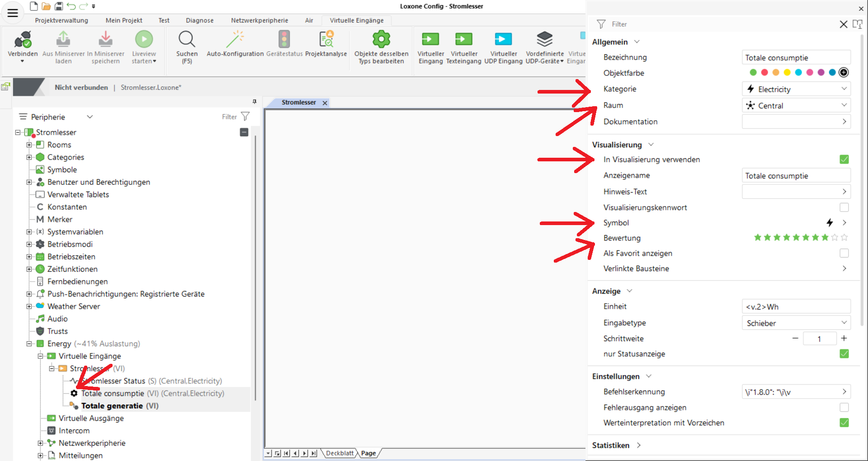
Task: Click the Einheit input field
Action: (x=796, y=306)
